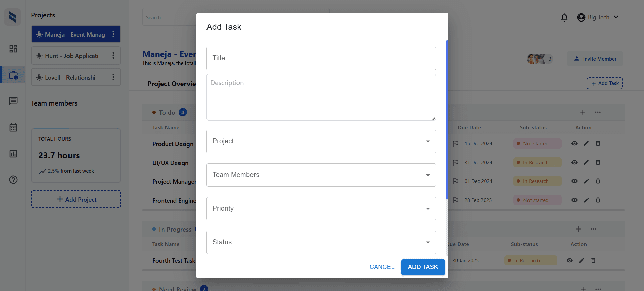
Task: Select Lovell project in sidebar
Action: (71, 78)
